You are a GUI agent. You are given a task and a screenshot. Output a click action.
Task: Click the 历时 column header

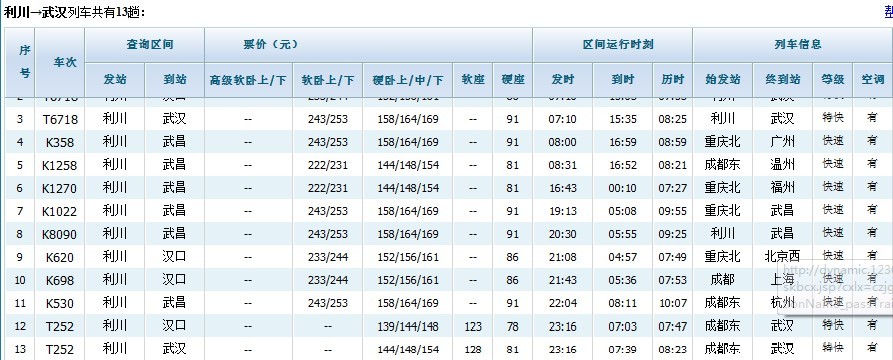(673, 80)
